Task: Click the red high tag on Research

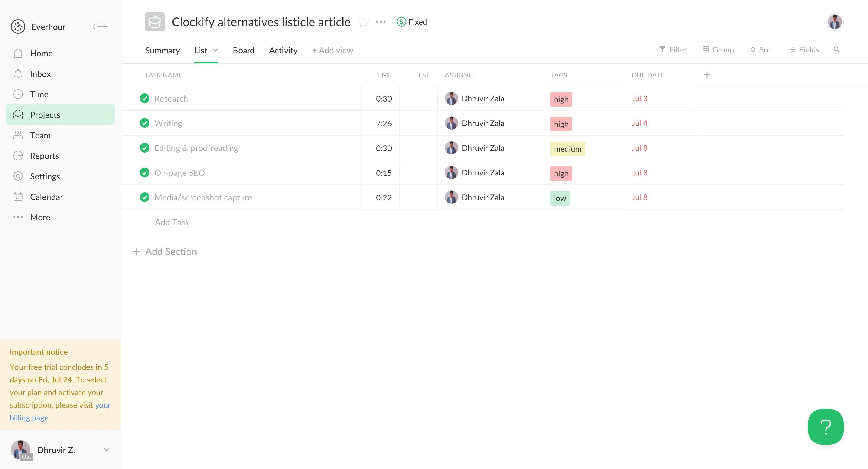Action: (x=561, y=99)
